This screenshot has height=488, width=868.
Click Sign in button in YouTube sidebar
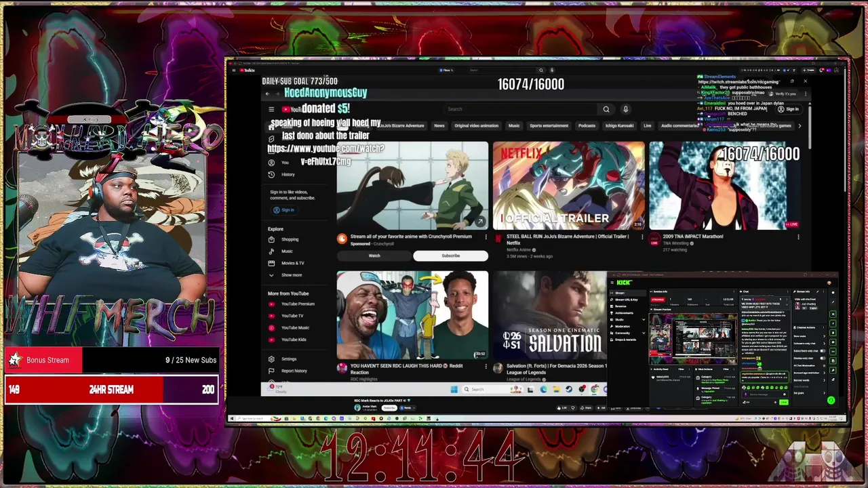284,210
